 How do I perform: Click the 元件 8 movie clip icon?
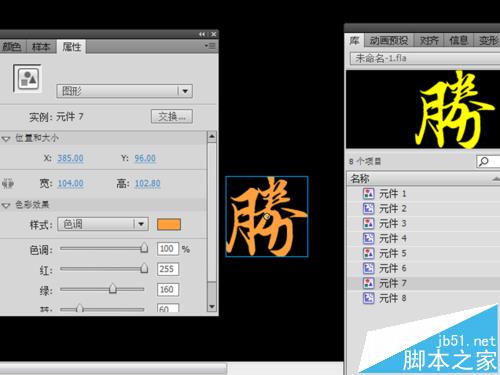click(x=368, y=298)
